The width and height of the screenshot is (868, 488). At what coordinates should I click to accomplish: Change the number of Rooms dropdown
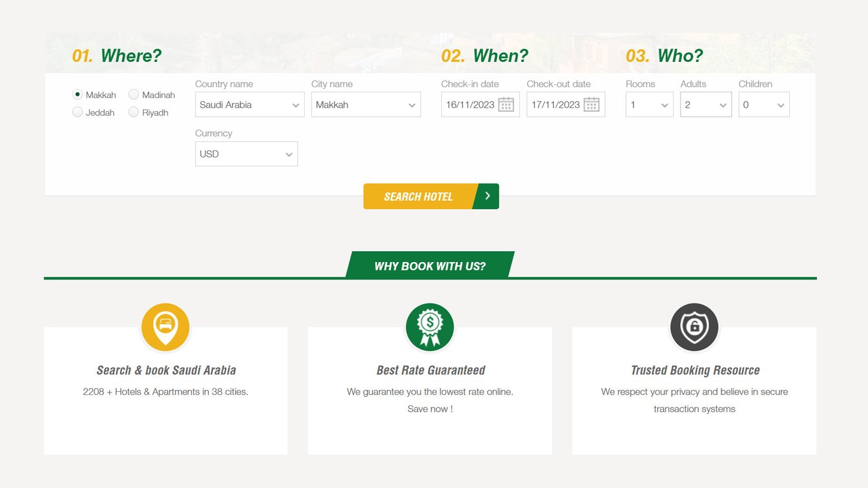(x=649, y=105)
